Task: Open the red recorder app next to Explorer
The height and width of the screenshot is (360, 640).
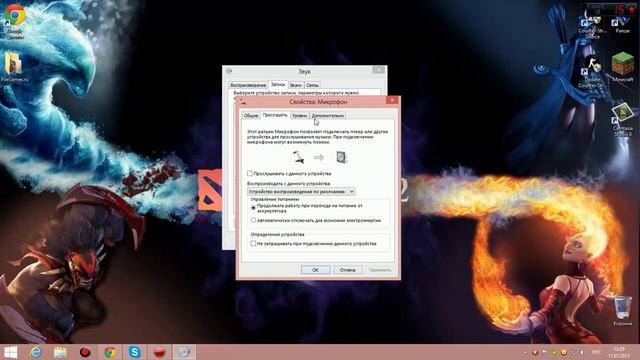Action: click(x=85, y=352)
